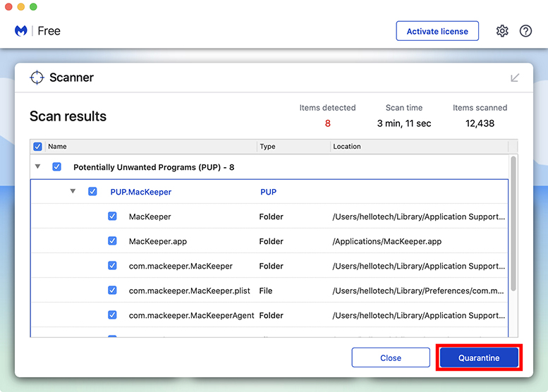This screenshot has width=548, height=392.
Task: Click the red items detected count 8
Action: pos(327,123)
